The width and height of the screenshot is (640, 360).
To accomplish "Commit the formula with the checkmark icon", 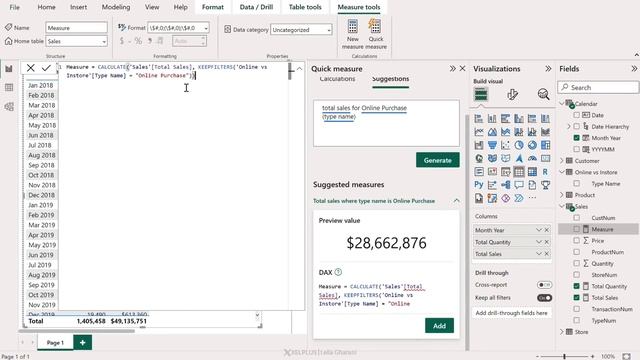I will (46, 68).
